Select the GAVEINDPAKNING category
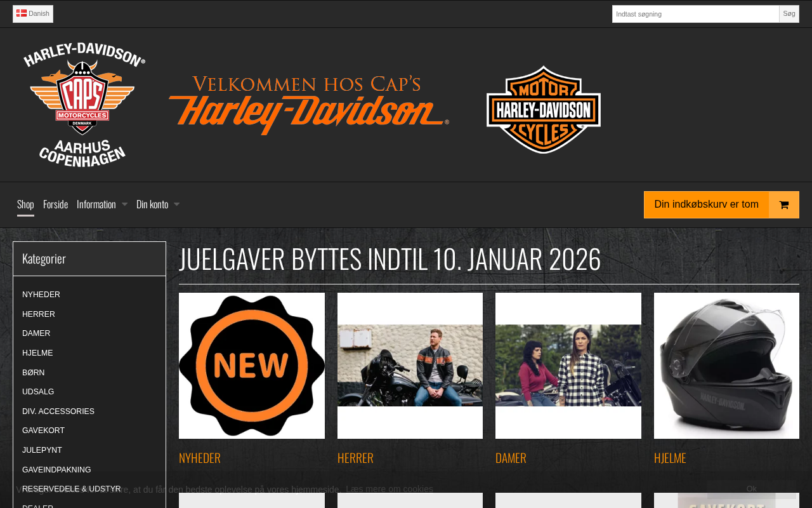Image resolution: width=812 pixels, height=508 pixels. 56,470
